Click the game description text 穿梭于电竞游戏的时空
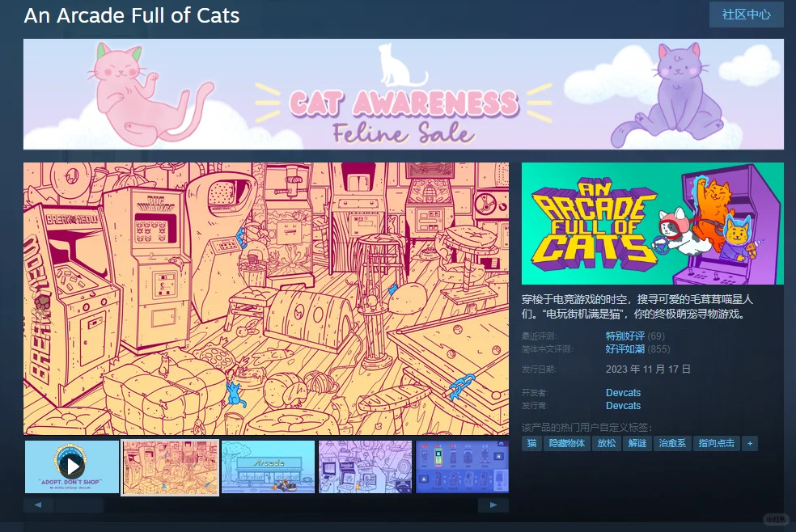The height and width of the screenshot is (532, 796). click(x=637, y=306)
